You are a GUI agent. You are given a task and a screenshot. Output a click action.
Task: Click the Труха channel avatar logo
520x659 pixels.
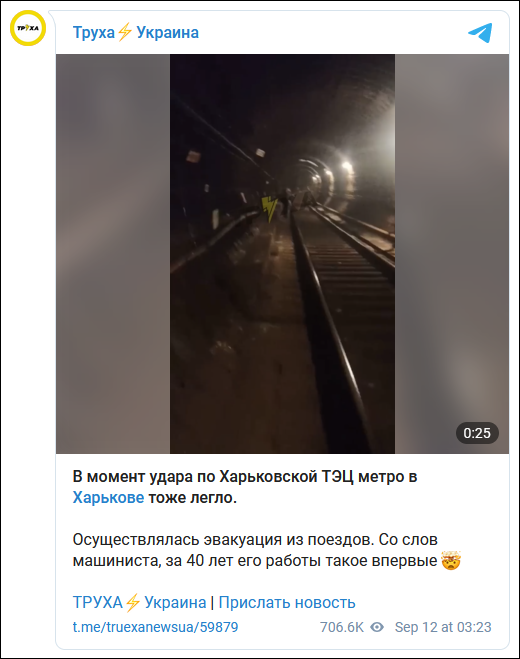click(28, 28)
